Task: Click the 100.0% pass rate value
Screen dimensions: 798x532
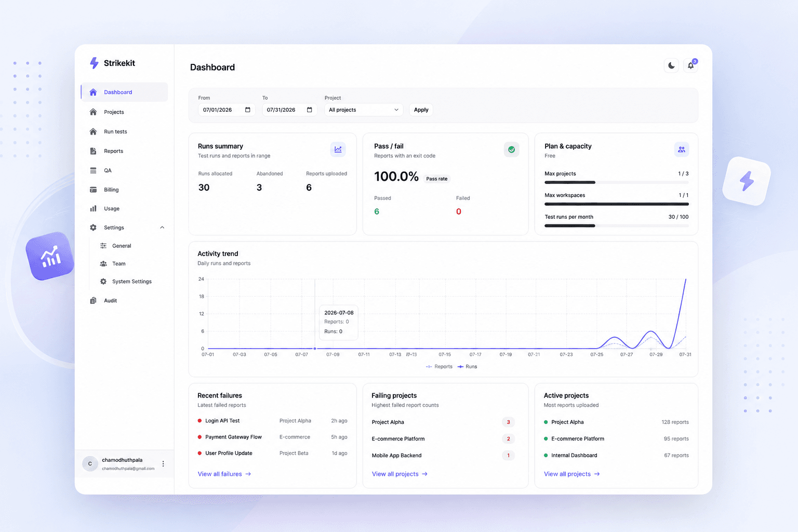Action: click(x=396, y=177)
